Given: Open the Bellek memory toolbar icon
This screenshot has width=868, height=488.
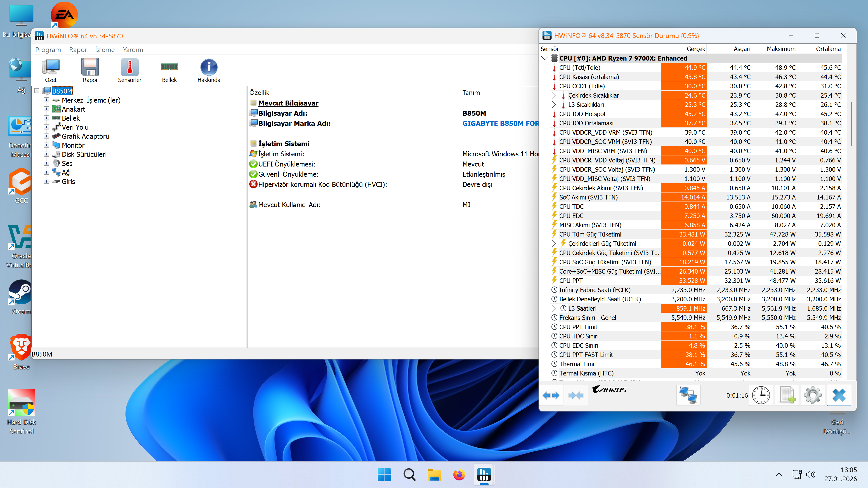Looking at the screenshot, I should [x=169, y=70].
